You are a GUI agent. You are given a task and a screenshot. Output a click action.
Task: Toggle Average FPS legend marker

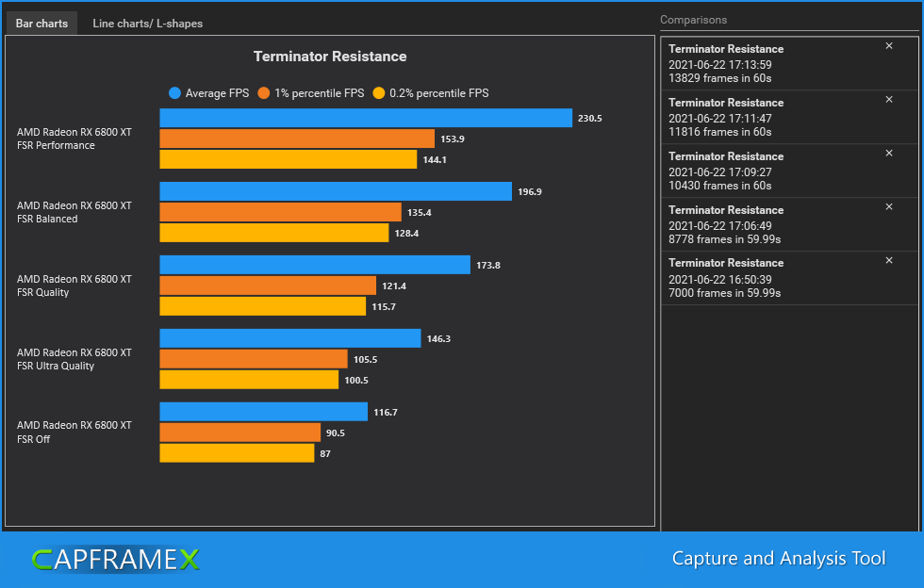(174, 93)
